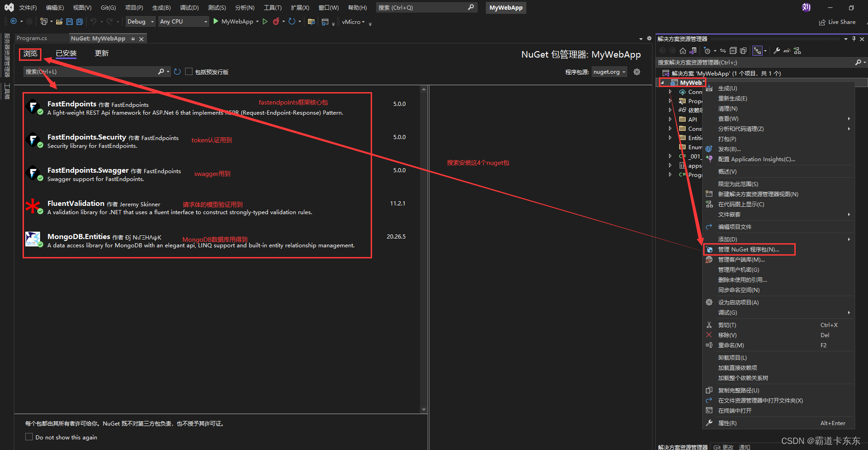This screenshot has height=450, width=868.
Task: Click the Hot Reload flame icon
Action: [276, 22]
